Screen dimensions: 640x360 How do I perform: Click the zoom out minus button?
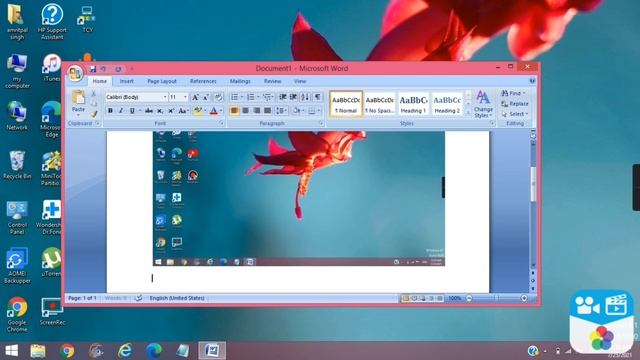[469, 298]
